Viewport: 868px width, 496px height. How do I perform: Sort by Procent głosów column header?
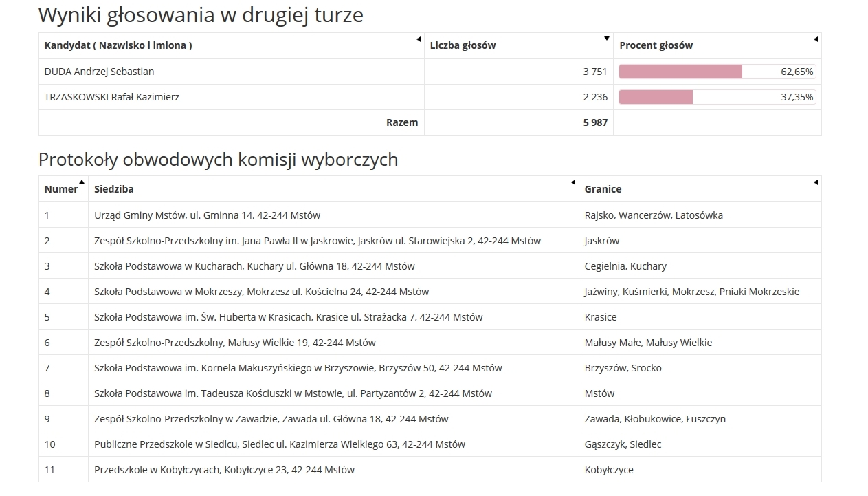click(x=717, y=45)
